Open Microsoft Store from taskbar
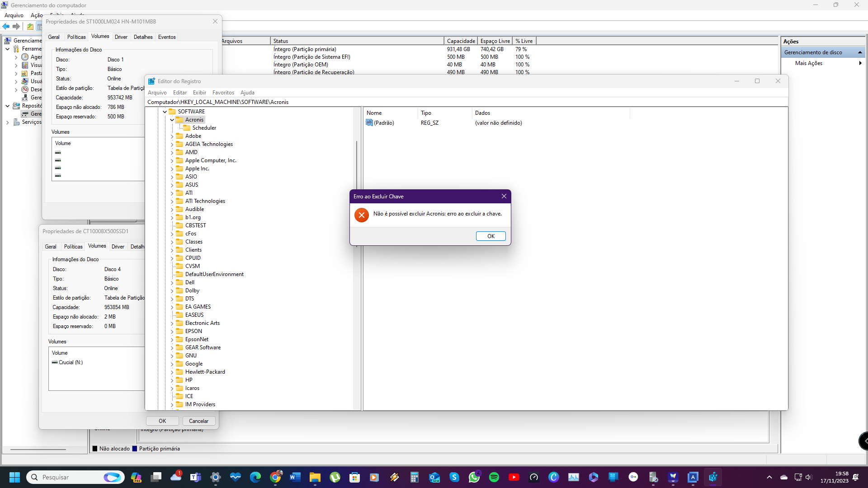The height and width of the screenshot is (488, 868). click(355, 477)
